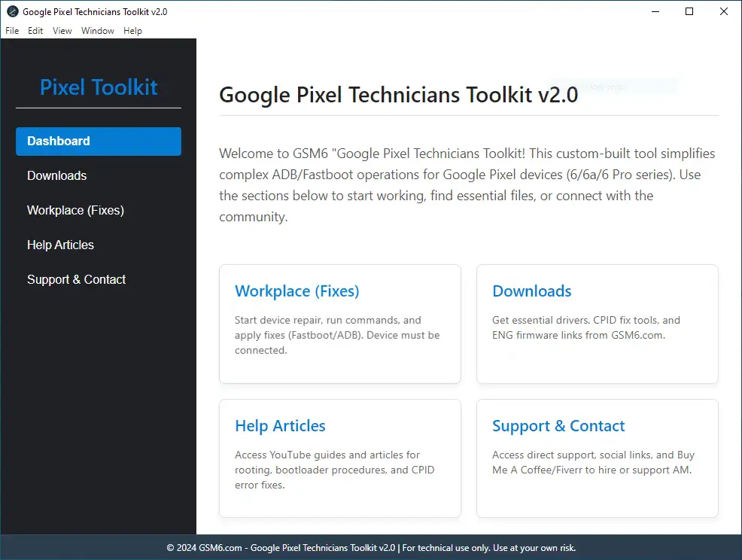The image size is (742, 560).
Task: Open the Help Articles card for YouTube guides
Action: coord(339,458)
